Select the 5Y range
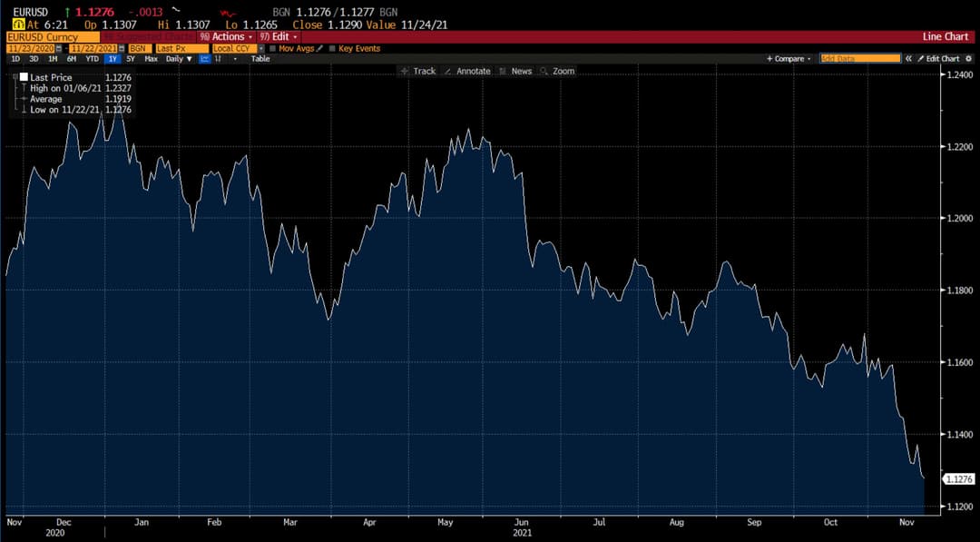The width and height of the screenshot is (980, 542). tap(130, 59)
